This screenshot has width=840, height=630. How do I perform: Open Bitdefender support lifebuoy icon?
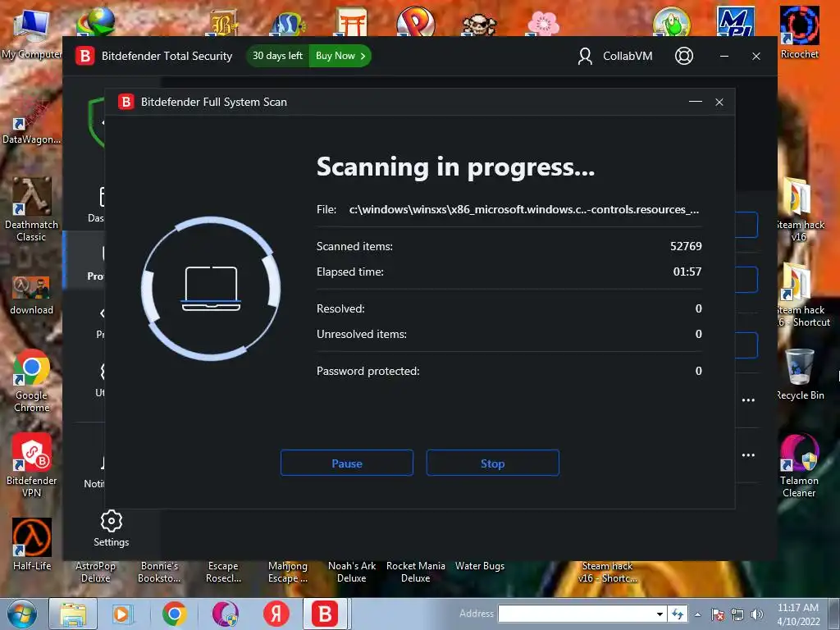pos(683,56)
